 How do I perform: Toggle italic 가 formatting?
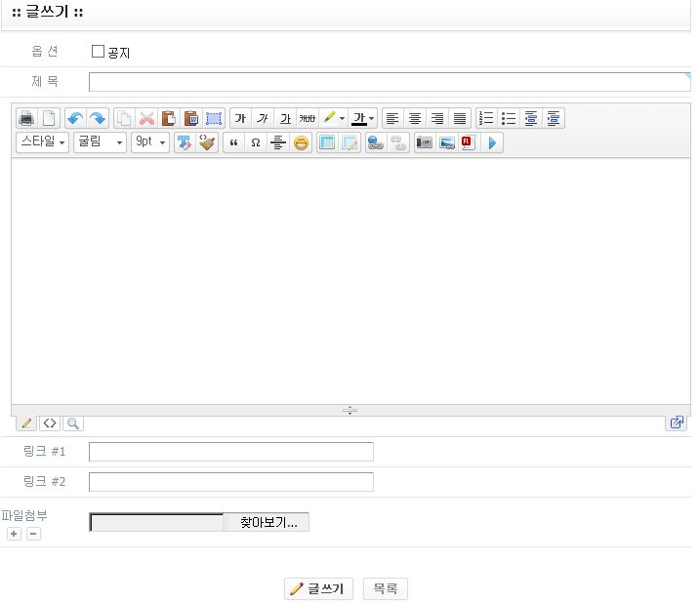coord(263,118)
